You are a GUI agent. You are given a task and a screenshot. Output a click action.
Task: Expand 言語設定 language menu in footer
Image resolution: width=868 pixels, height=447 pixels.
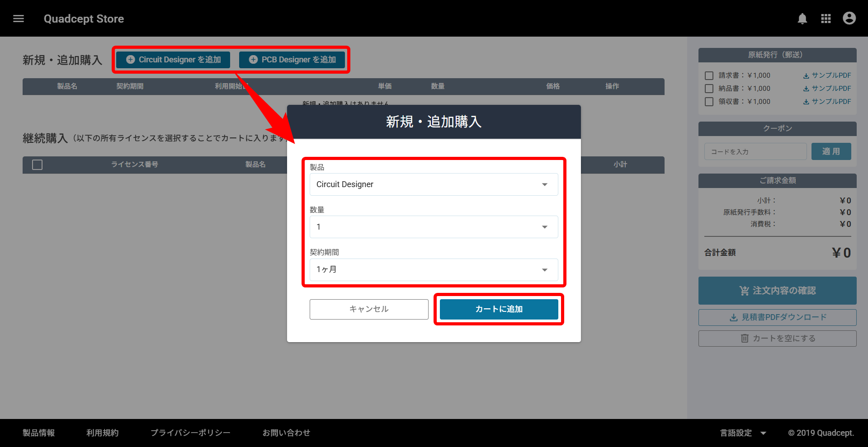(743, 433)
